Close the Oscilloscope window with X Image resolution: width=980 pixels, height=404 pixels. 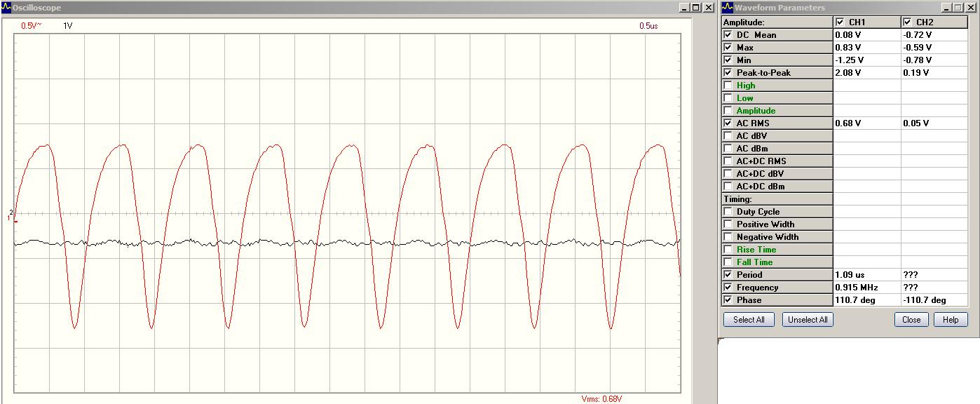point(708,8)
